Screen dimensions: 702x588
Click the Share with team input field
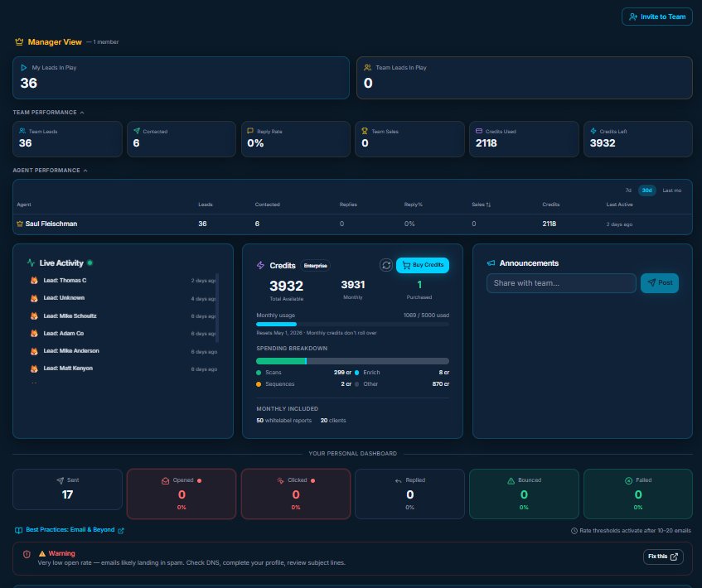point(561,283)
